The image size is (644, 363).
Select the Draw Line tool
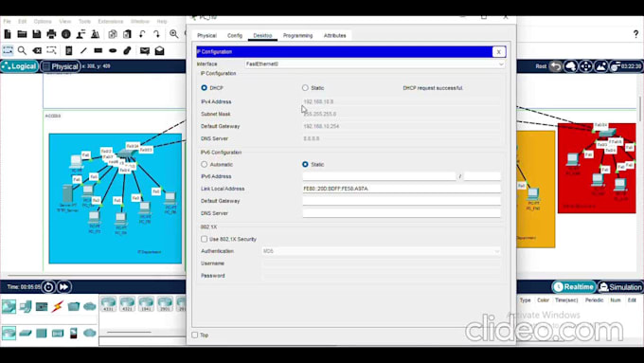click(x=83, y=50)
